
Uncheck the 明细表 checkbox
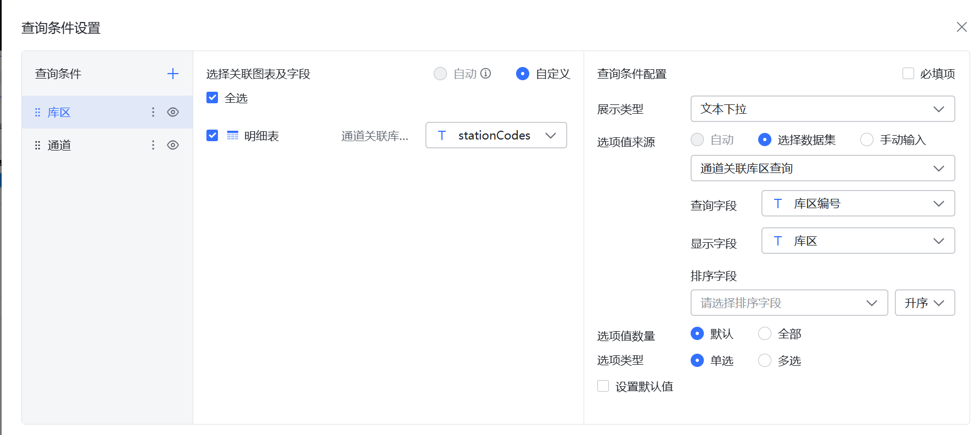pos(212,135)
